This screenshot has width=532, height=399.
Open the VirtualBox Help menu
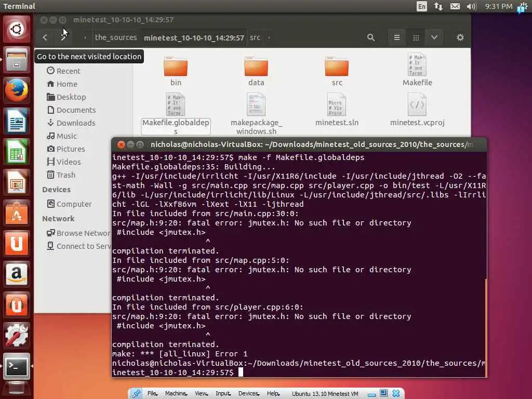click(x=273, y=394)
